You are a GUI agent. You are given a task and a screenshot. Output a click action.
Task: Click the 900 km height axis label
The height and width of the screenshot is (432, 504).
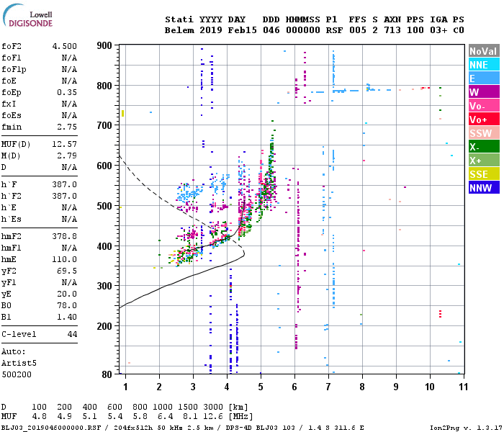point(104,46)
